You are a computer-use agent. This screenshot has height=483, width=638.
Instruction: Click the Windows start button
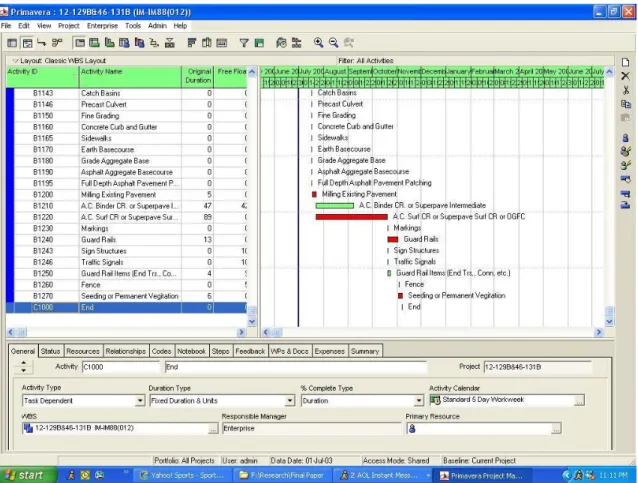click(28, 475)
